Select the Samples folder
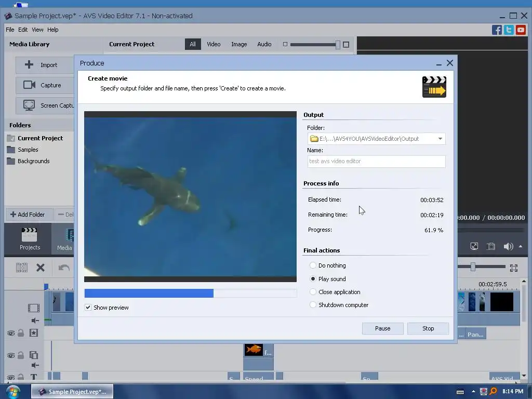 22,150
